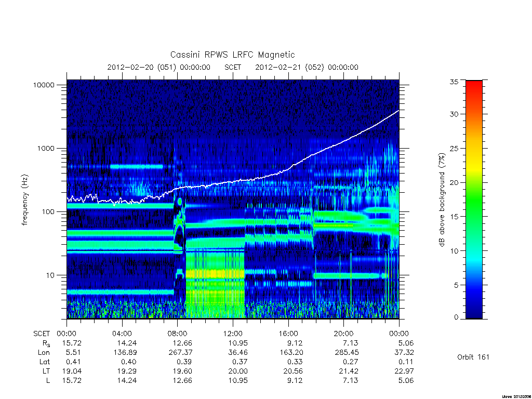Click the x-axis time label '04:00'

122,334
